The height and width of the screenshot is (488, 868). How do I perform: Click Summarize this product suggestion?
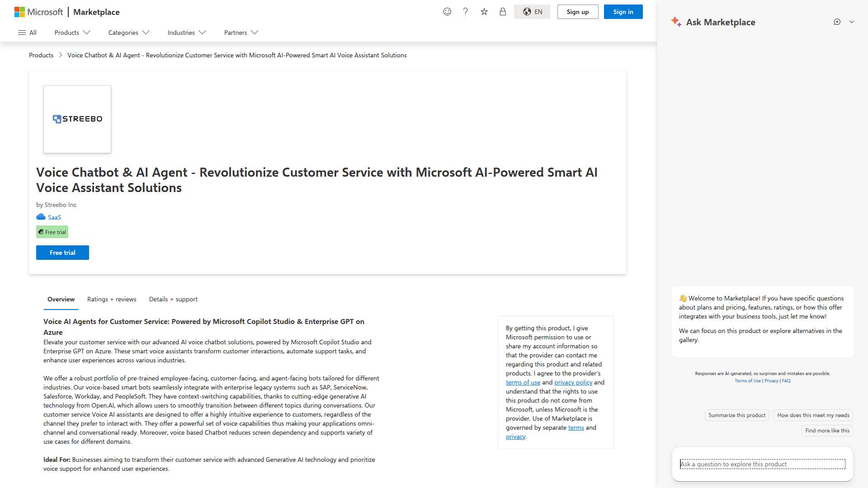(x=737, y=415)
